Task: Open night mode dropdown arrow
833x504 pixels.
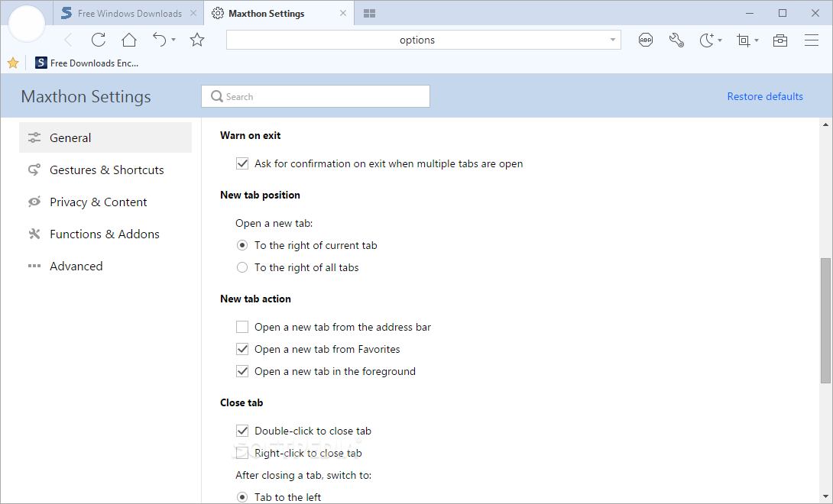Action: click(x=720, y=40)
